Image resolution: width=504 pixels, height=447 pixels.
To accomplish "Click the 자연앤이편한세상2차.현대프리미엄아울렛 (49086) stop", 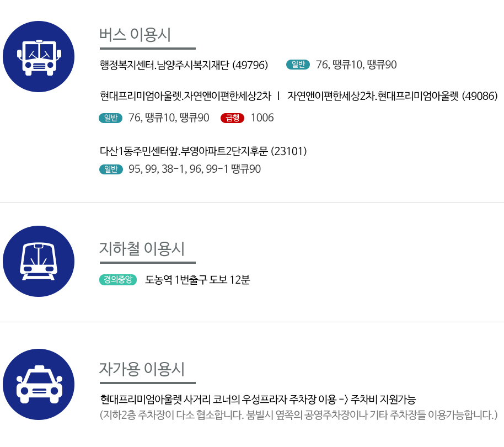I will [392, 96].
